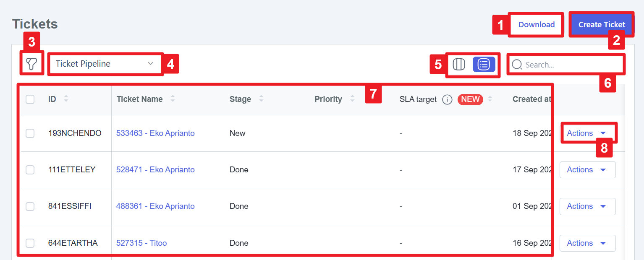644x260 pixels.
Task: Click the Download button
Action: point(536,25)
